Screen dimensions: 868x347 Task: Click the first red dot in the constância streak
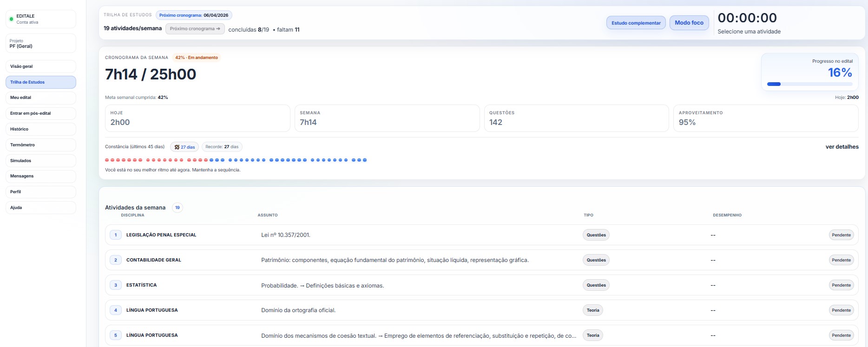tap(107, 160)
